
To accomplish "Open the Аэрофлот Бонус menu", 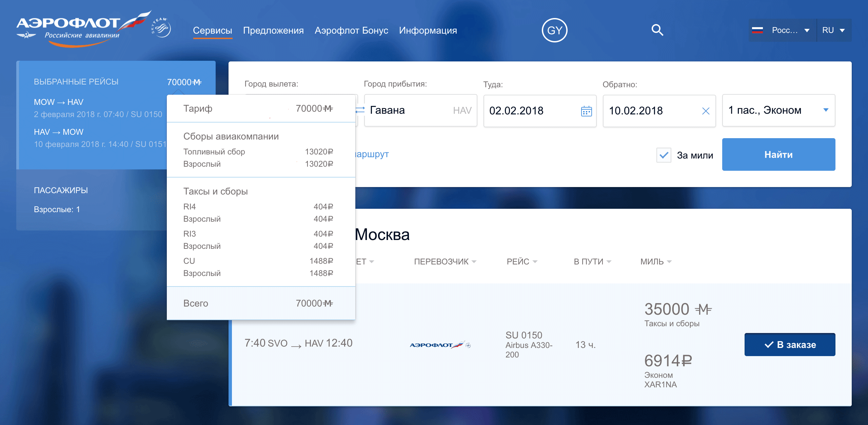I will pos(351,30).
